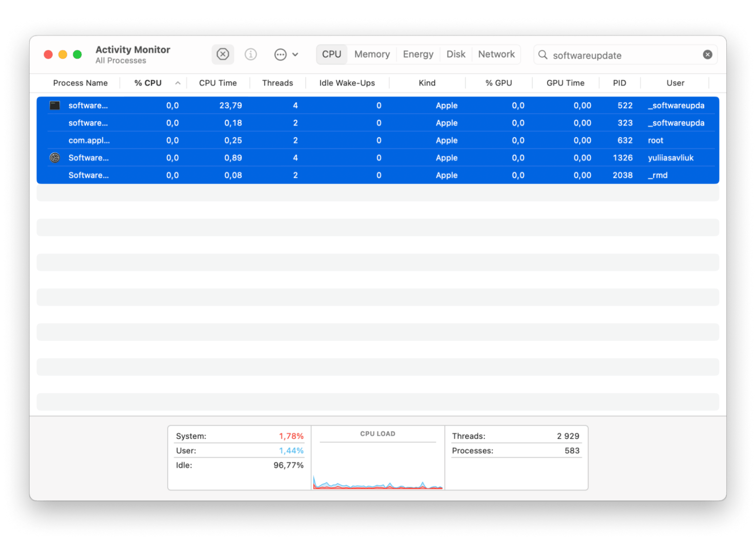756x546 pixels.
Task: Toggle the % CPU sort arrow
Action: 178,83
